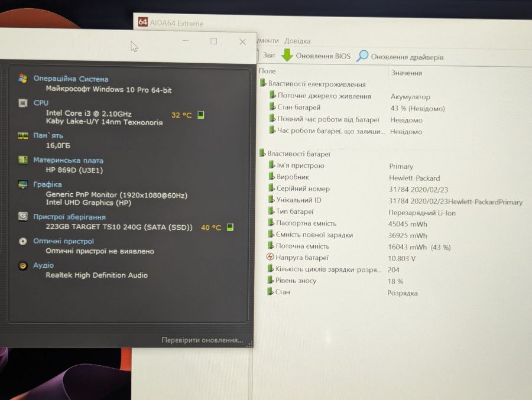Click the Значення column header
532x400 pixels.
(407, 73)
